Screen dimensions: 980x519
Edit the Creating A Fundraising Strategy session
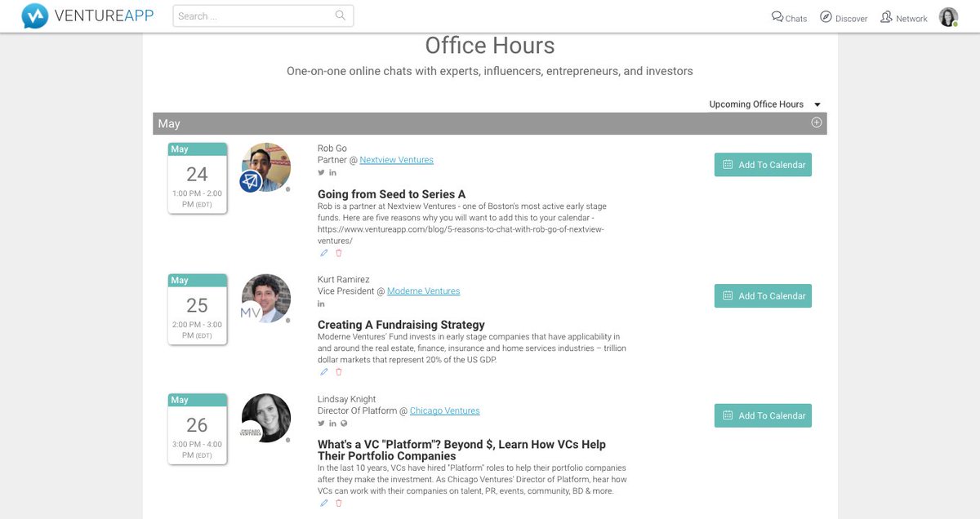click(324, 372)
